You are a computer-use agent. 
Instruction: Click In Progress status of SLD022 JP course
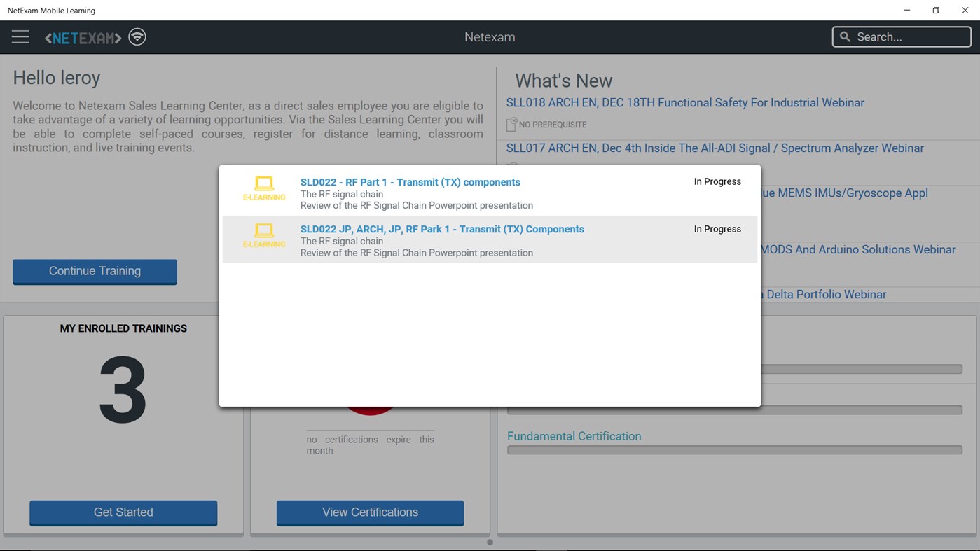click(x=717, y=229)
